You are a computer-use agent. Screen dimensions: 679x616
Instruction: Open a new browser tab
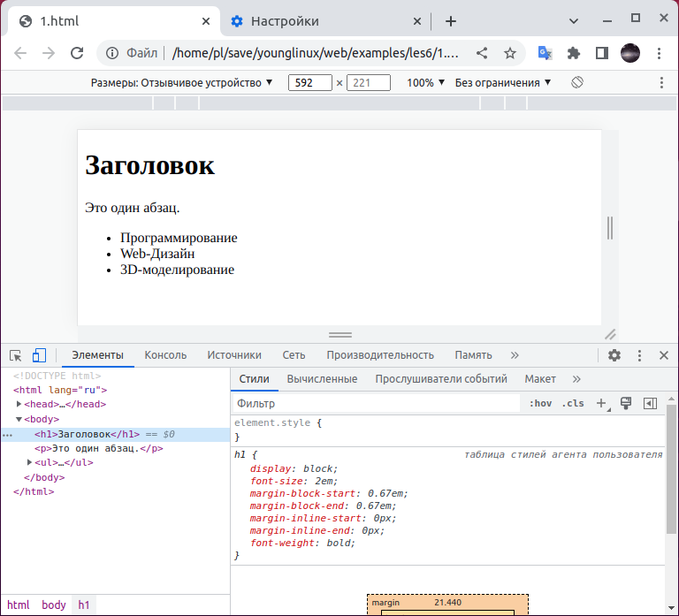tap(450, 21)
